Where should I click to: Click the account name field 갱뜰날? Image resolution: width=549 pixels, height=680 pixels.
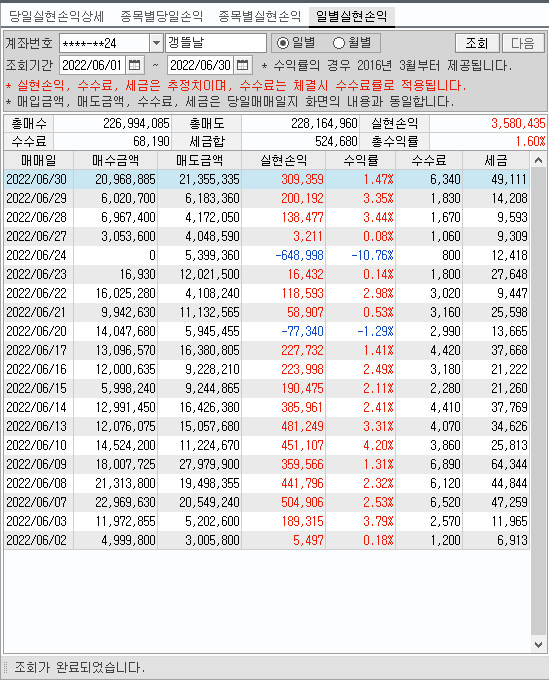click(216, 43)
